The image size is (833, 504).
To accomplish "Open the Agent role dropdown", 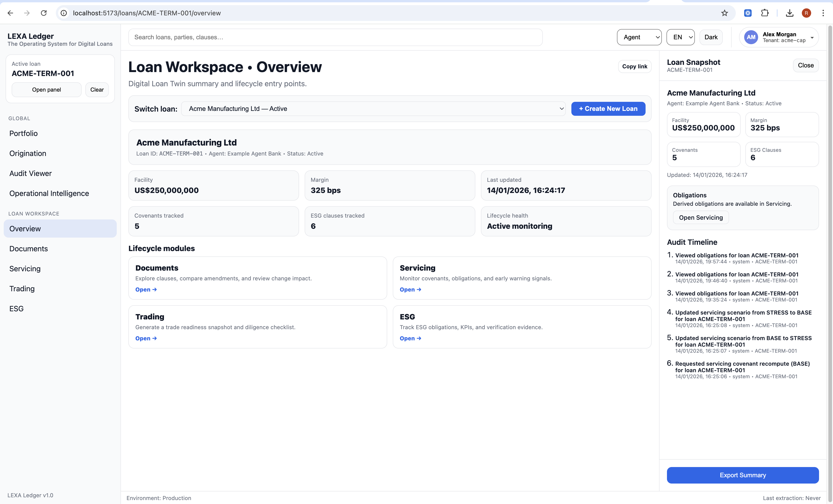I will 639,37.
